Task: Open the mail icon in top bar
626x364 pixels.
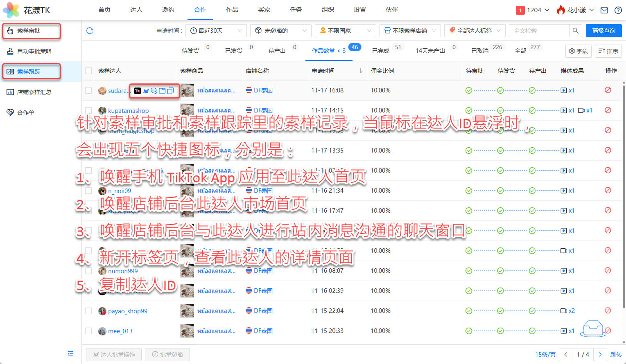Action: pyautogui.click(x=604, y=10)
